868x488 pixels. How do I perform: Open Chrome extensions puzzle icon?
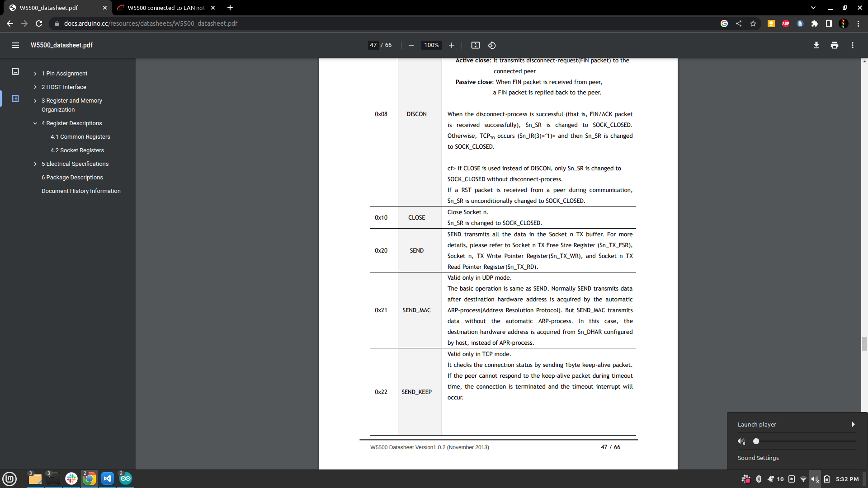click(x=815, y=23)
